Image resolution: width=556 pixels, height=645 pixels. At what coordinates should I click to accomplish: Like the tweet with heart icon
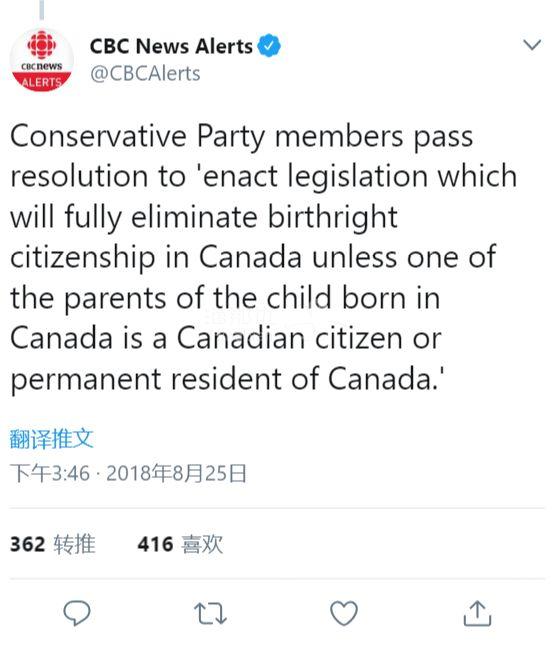click(x=344, y=613)
